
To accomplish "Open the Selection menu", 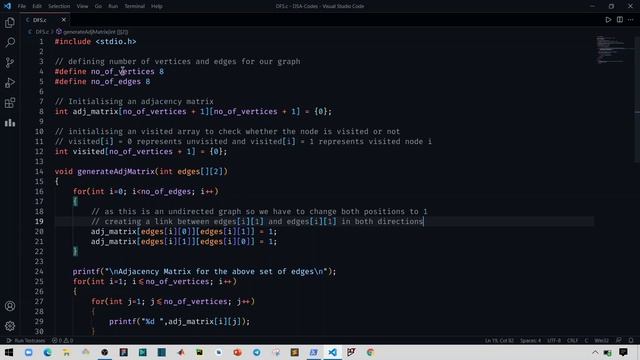I will click(59, 6).
